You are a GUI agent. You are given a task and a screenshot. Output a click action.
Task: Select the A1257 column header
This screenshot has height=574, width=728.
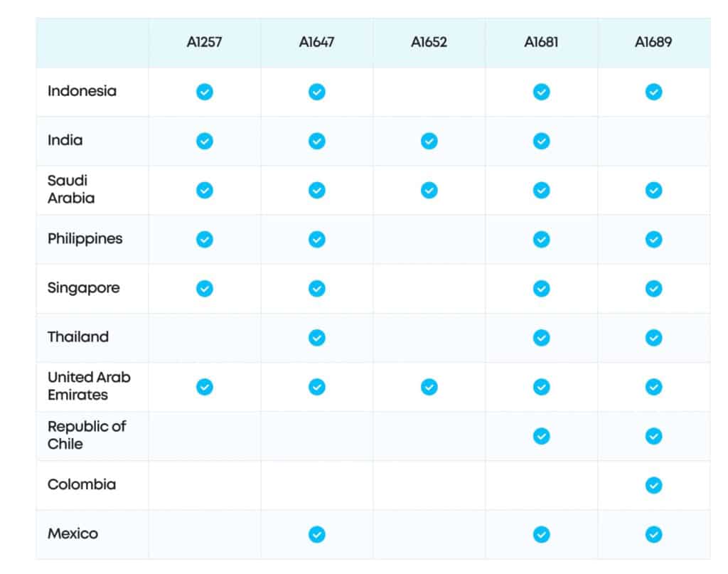pos(204,42)
